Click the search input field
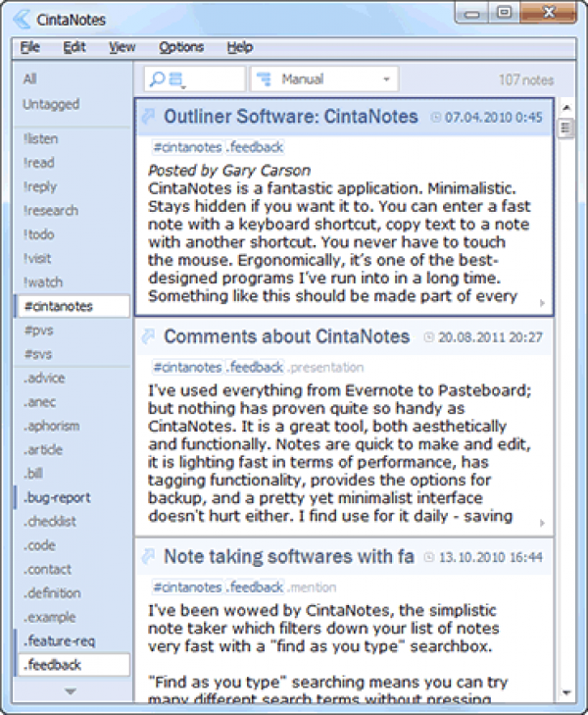Screen dimensions: 588x715 tap(195, 79)
